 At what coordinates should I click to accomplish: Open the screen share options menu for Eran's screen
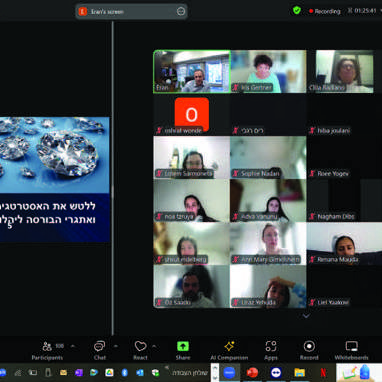tap(181, 12)
